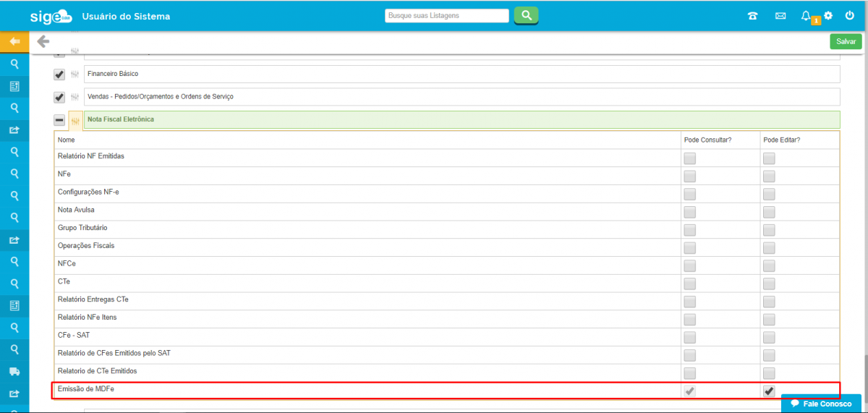Enable Pode Consultar for CFe - SAT
The image size is (868, 413).
click(690, 337)
